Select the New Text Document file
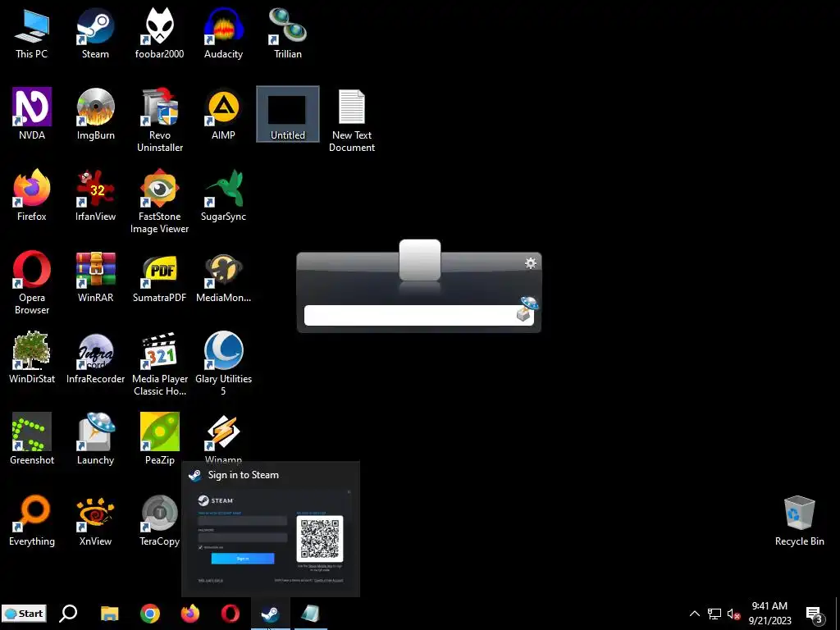Viewport: 840px width, 630px height. 352,121
